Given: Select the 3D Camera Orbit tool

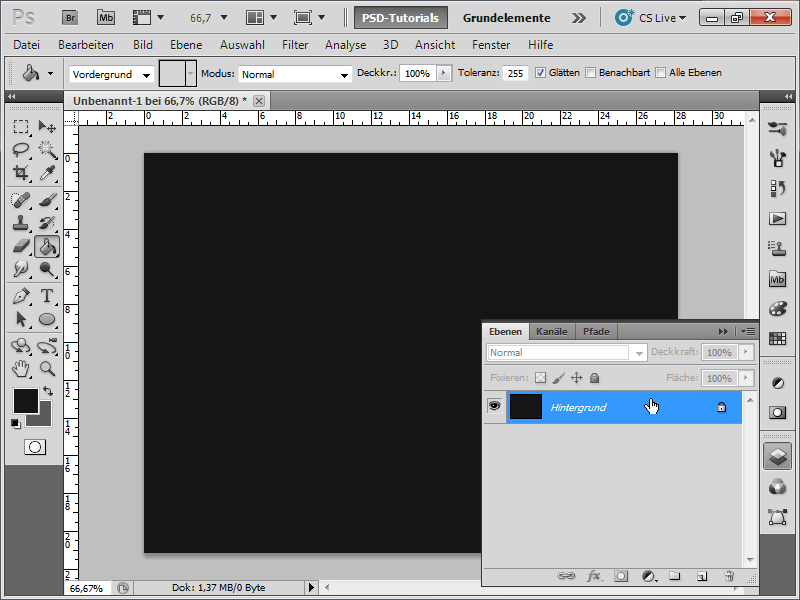Looking at the screenshot, I should pos(47,346).
